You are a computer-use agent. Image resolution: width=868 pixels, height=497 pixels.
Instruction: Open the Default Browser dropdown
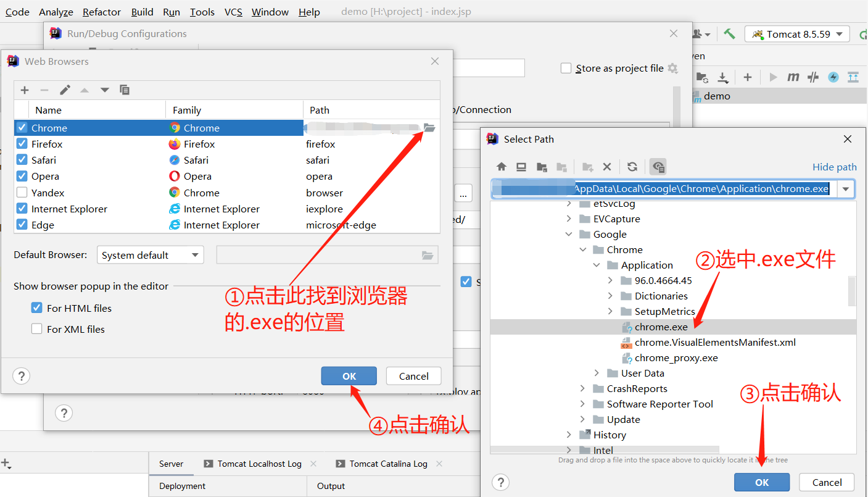click(x=151, y=255)
